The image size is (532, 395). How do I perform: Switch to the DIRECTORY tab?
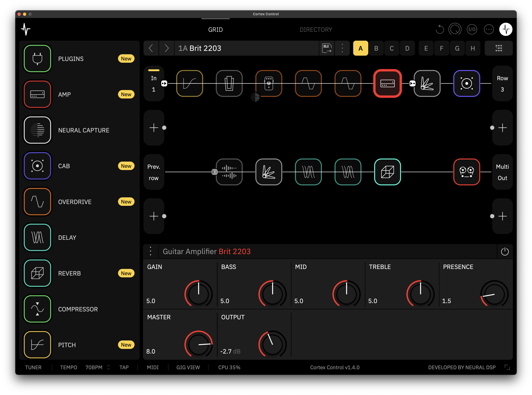[316, 30]
